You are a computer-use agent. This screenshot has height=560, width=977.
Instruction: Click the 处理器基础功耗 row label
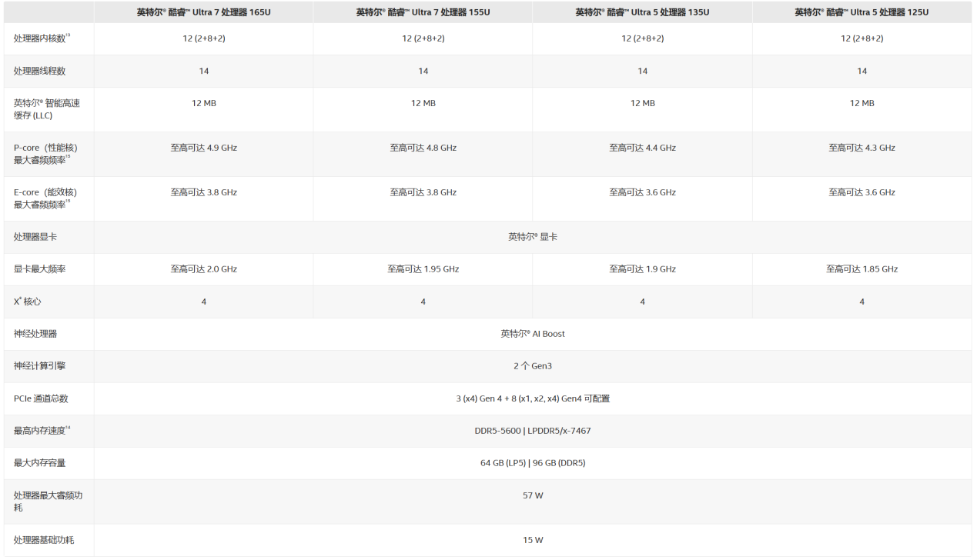[44, 540]
